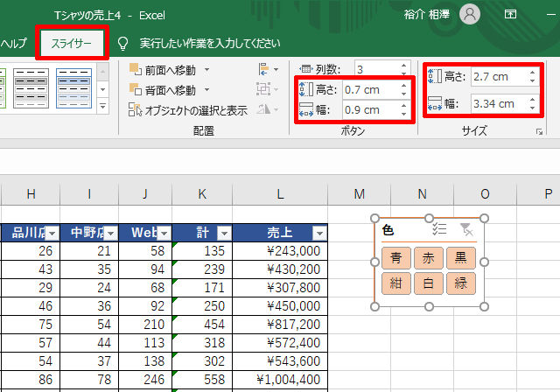Click the lightbulb search icon
560x392 pixels.
(x=122, y=44)
